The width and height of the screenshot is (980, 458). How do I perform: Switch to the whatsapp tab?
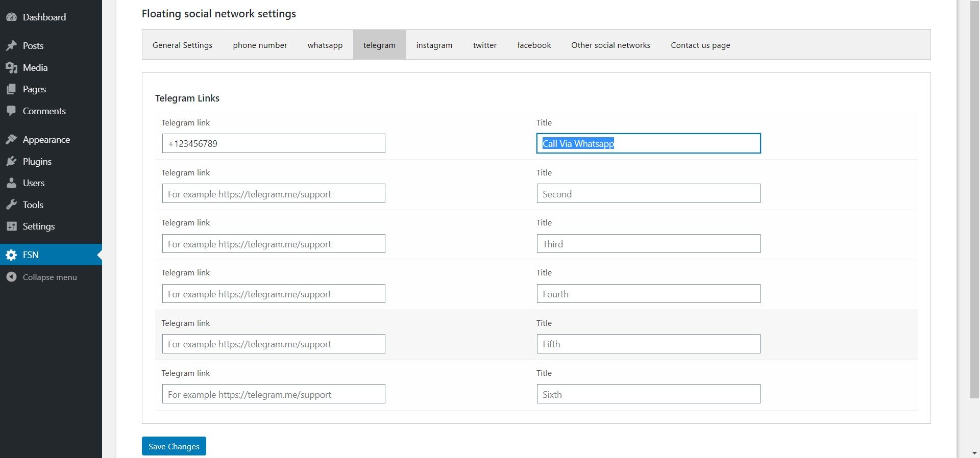point(325,45)
